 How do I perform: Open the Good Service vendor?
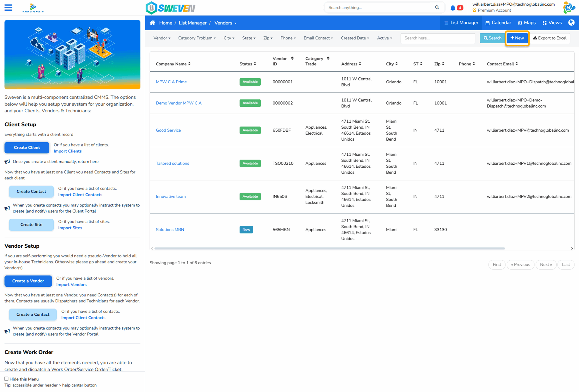tap(168, 130)
